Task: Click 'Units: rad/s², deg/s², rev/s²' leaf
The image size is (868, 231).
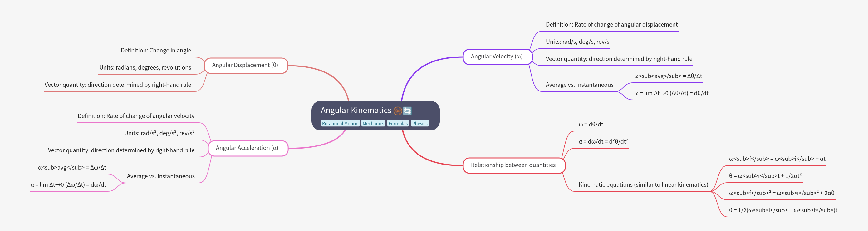Action: [159, 133]
